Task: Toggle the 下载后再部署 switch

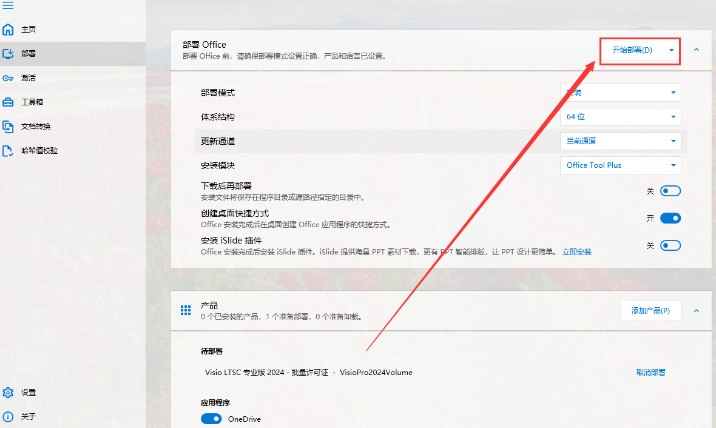Action: pyautogui.click(x=670, y=191)
